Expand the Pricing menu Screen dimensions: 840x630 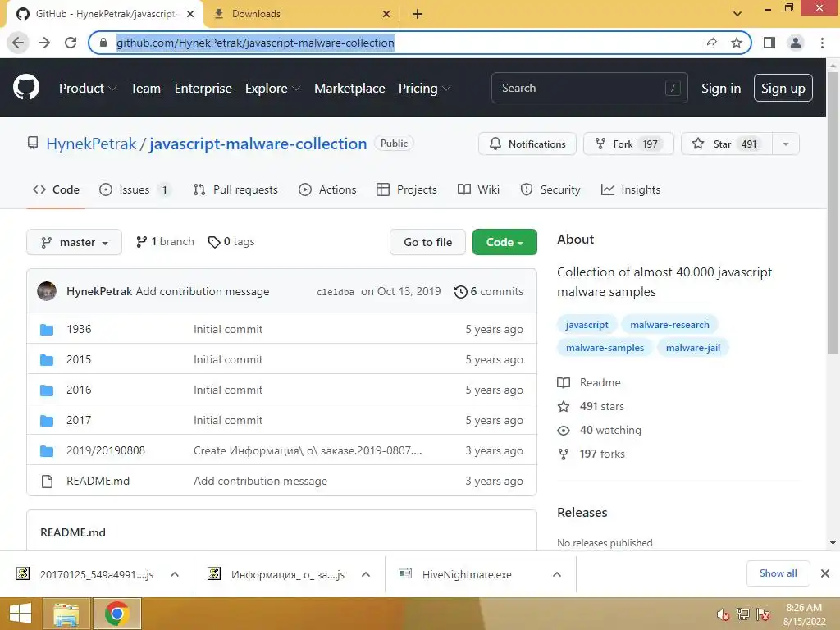pos(424,89)
